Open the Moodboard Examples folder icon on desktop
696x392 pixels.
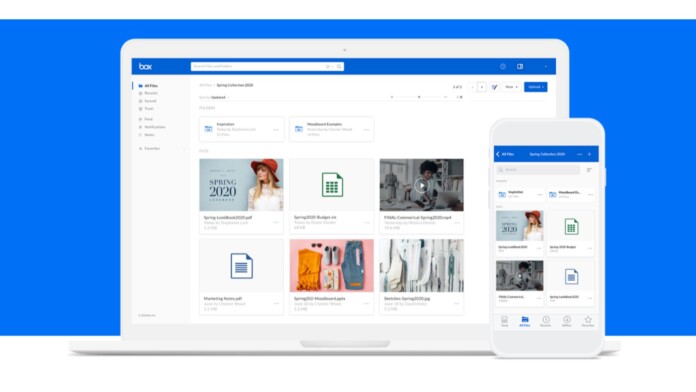[x=299, y=129]
